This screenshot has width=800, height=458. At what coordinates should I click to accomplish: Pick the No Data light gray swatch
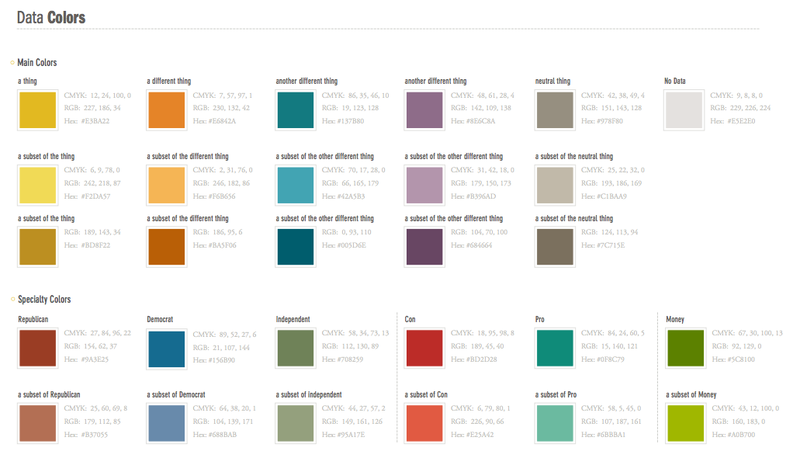click(683, 109)
